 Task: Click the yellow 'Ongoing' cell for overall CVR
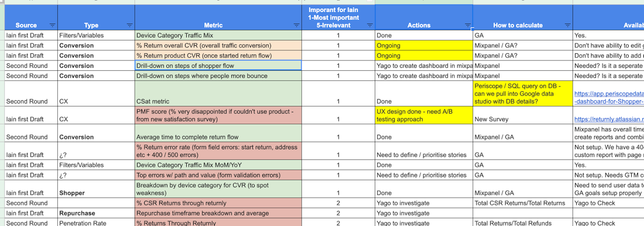424,46
